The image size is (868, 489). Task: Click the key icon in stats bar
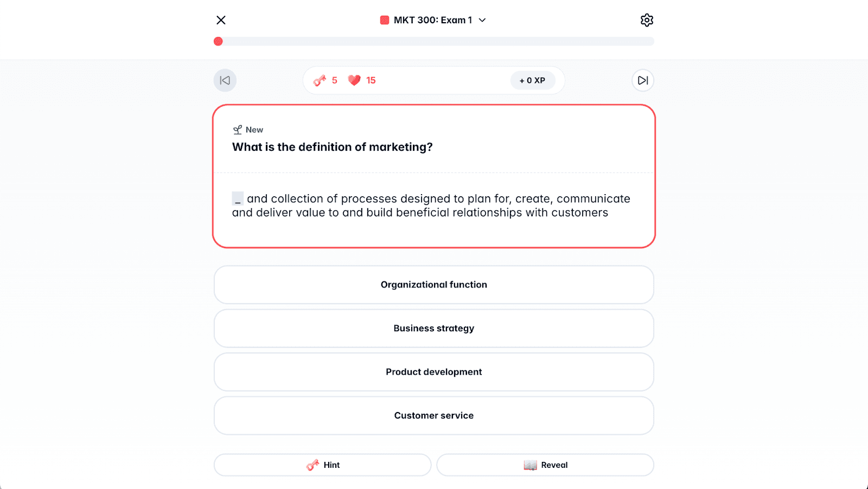(x=320, y=80)
